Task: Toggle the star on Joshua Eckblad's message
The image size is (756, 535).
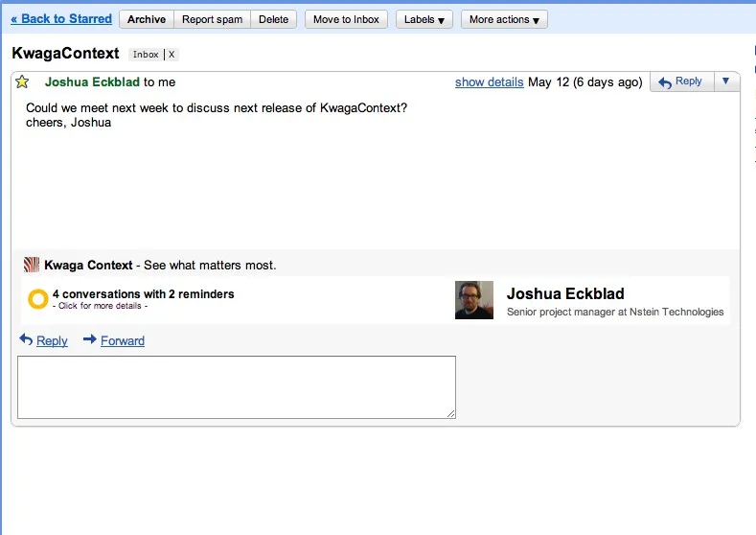Action: point(22,82)
